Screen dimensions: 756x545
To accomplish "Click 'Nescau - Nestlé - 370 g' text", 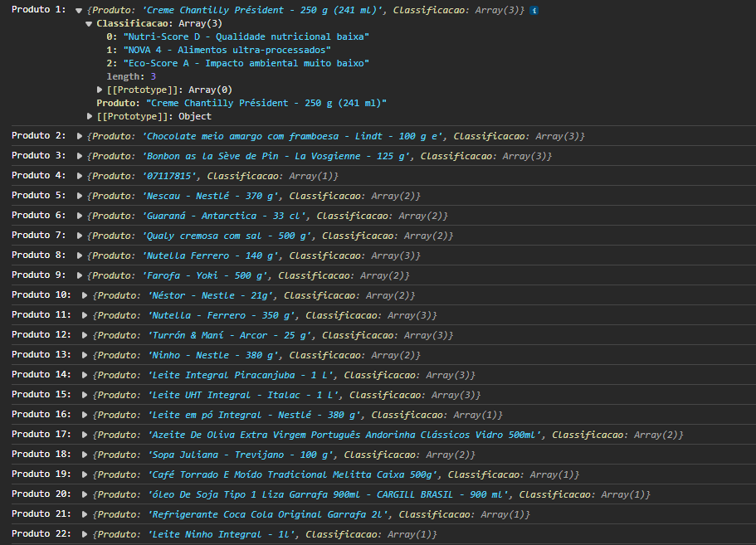I will 212,196.
